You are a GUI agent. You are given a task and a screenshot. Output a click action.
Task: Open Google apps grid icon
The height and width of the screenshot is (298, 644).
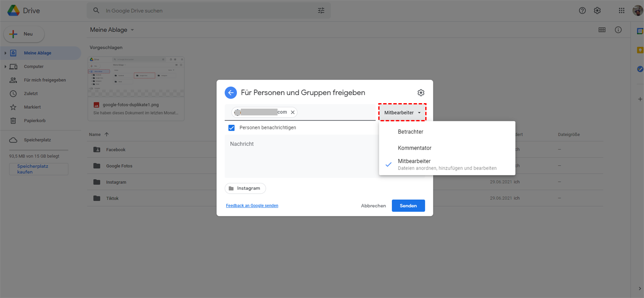pos(621,11)
